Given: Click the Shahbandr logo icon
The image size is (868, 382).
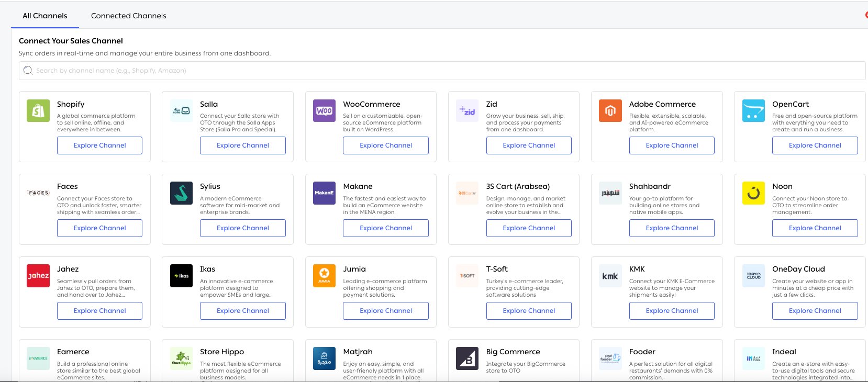Looking at the screenshot, I should pyautogui.click(x=610, y=193).
